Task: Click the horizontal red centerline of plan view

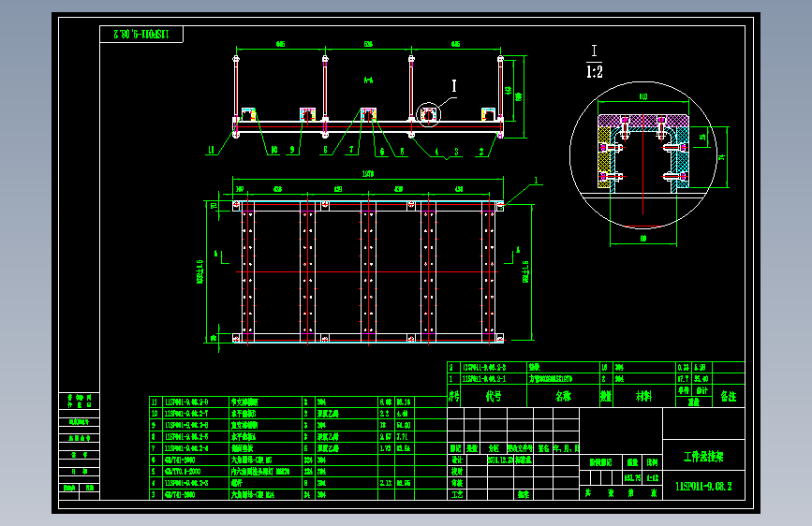Action: coord(366,271)
